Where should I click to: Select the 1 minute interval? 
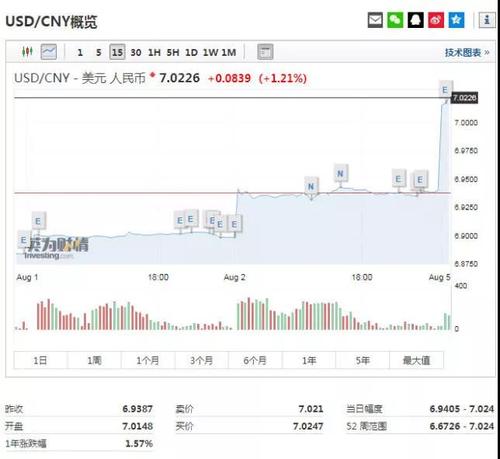click(x=80, y=52)
